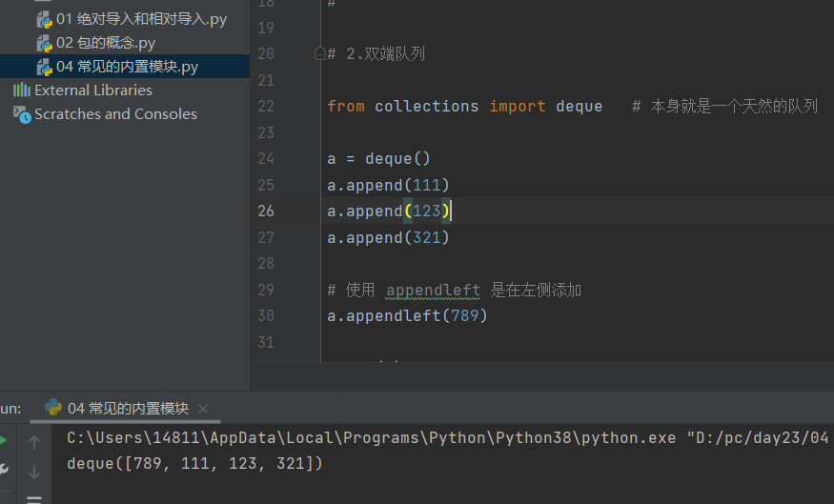This screenshot has height=504, width=834.
Task: Click the Python icon on the Run tab
Action: [53, 408]
